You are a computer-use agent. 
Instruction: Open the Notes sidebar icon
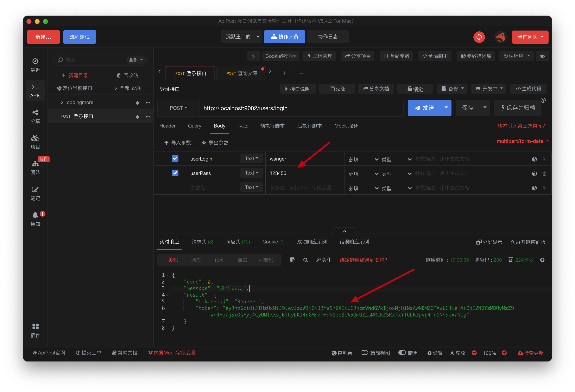pos(35,190)
